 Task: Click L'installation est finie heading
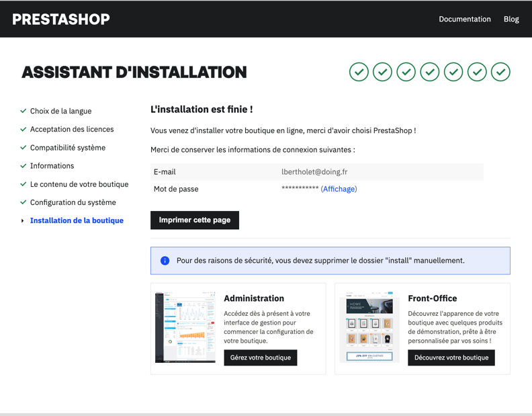click(202, 110)
